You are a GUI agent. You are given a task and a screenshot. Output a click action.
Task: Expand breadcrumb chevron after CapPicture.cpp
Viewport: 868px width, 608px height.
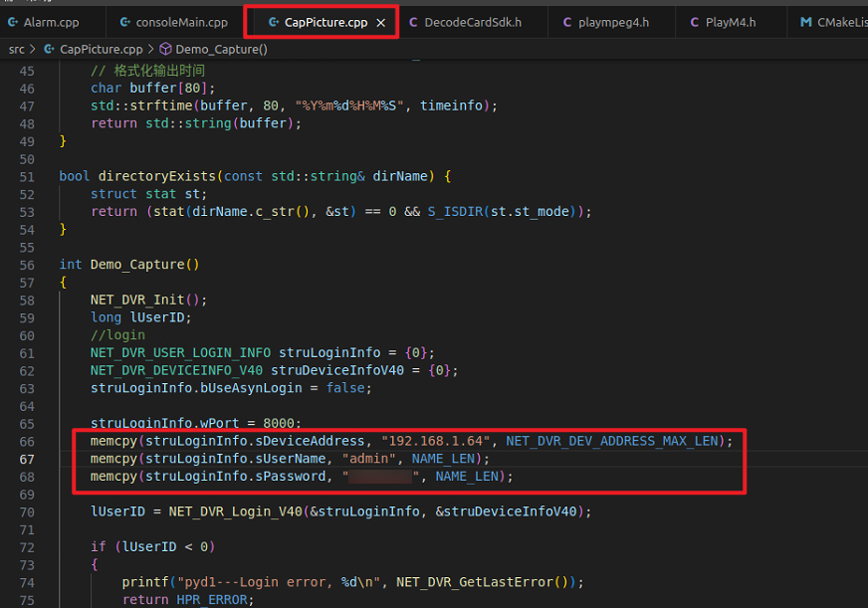(150, 49)
